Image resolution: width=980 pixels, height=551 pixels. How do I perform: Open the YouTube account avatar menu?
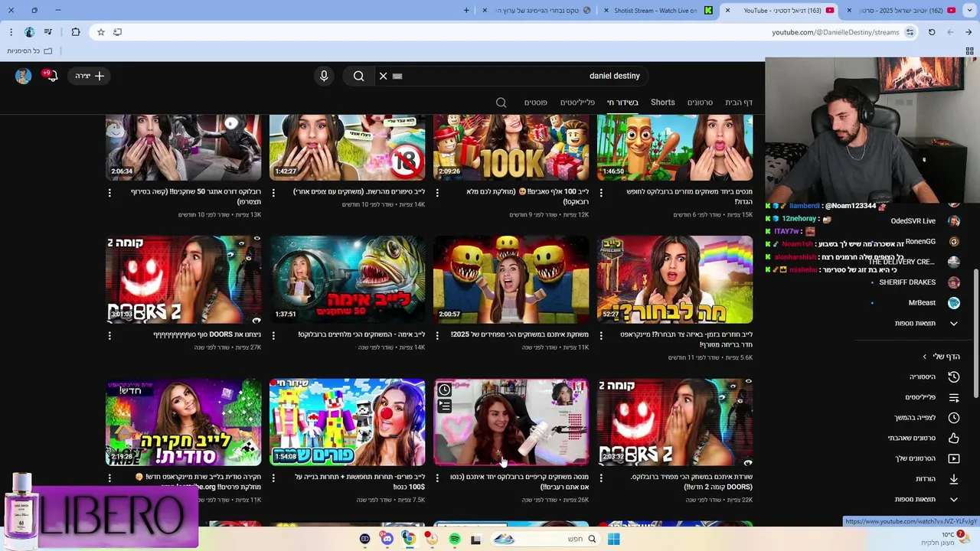tap(23, 76)
